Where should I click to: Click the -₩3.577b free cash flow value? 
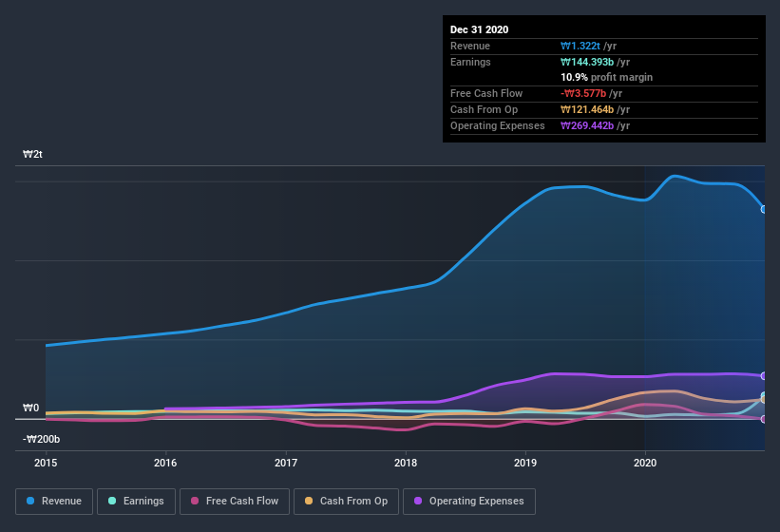(x=583, y=93)
